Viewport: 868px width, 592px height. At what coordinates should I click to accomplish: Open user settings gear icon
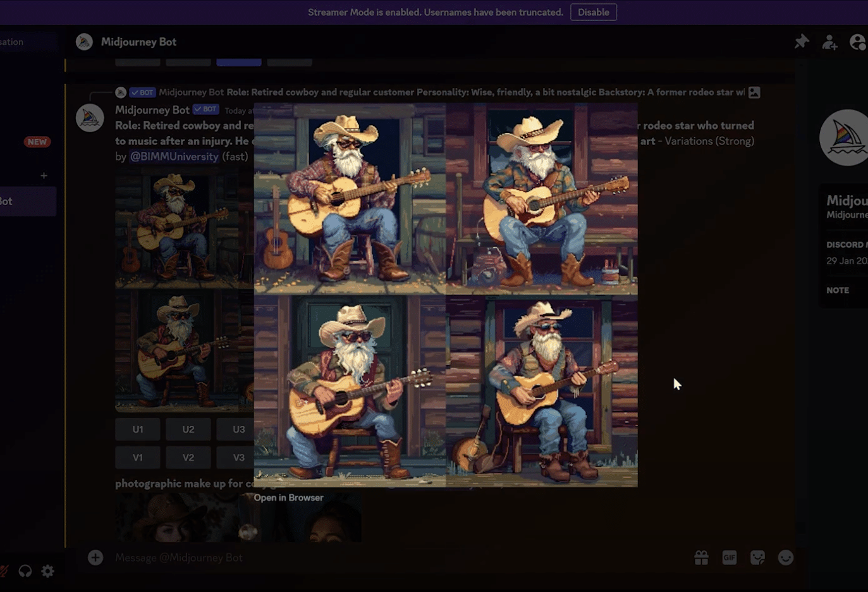coord(48,571)
